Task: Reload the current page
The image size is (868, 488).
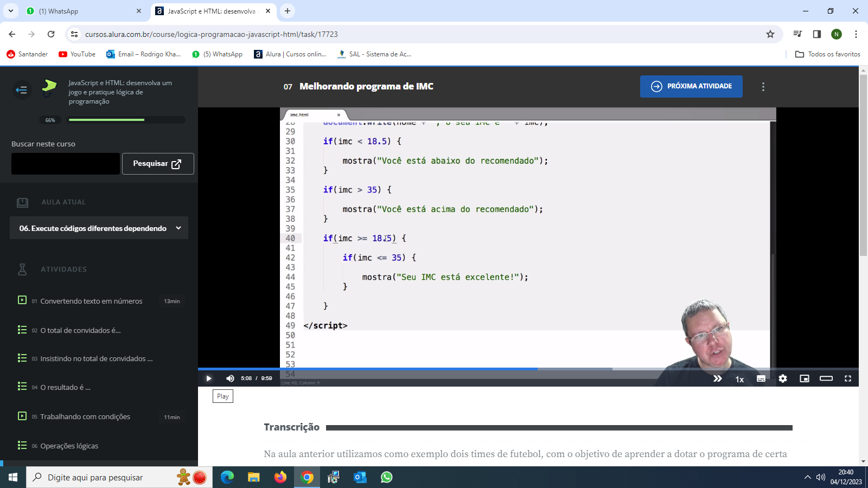Action: point(51,34)
